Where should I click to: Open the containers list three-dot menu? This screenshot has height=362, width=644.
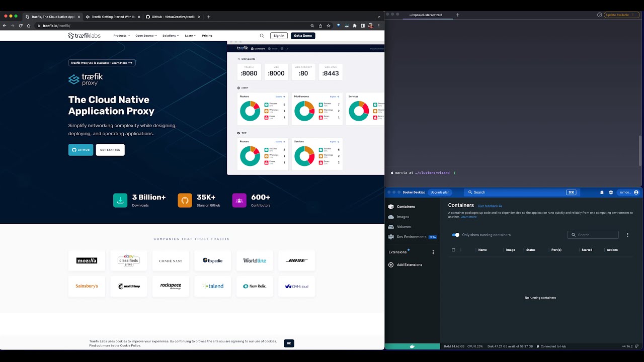(627, 235)
